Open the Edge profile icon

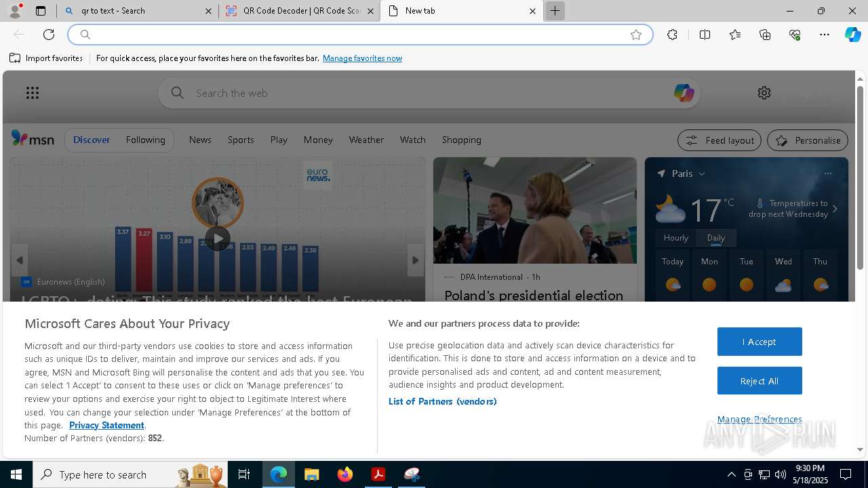point(14,11)
